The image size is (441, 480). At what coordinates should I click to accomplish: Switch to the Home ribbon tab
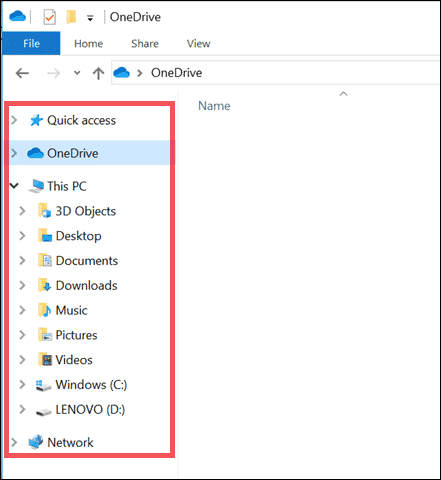click(x=88, y=43)
